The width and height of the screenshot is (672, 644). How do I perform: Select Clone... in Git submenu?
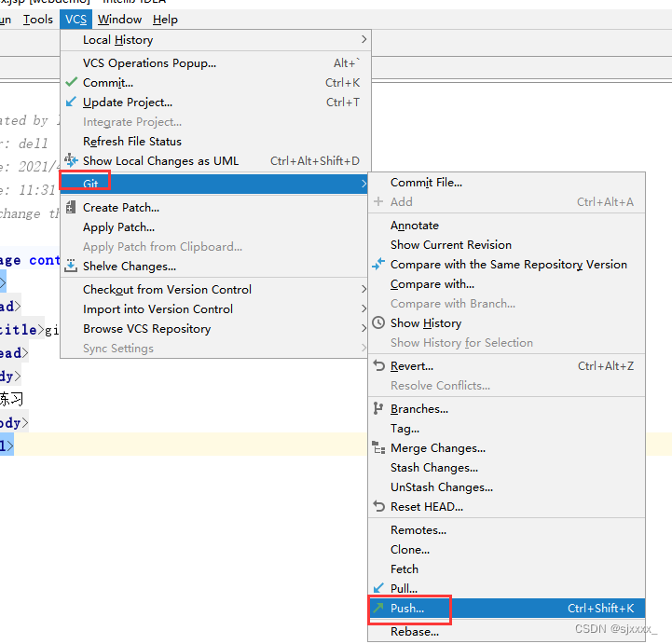click(x=507, y=549)
